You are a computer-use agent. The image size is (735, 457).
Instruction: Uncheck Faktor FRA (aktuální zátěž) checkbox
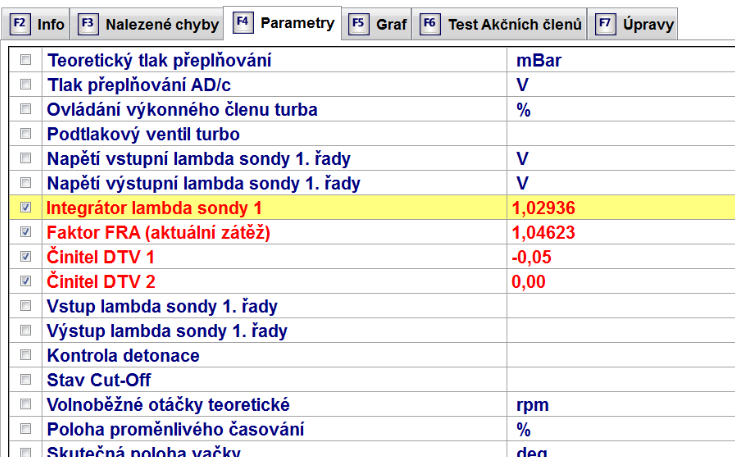point(26,232)
